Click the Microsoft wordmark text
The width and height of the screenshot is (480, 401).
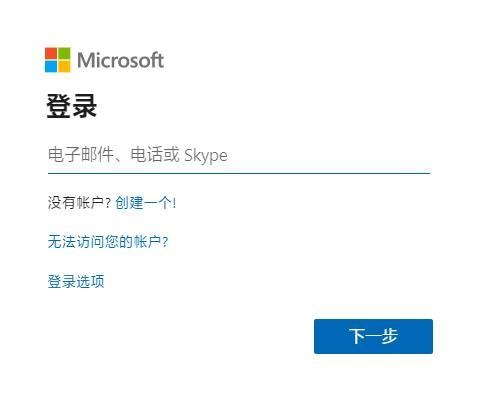(x=121, y=60)
